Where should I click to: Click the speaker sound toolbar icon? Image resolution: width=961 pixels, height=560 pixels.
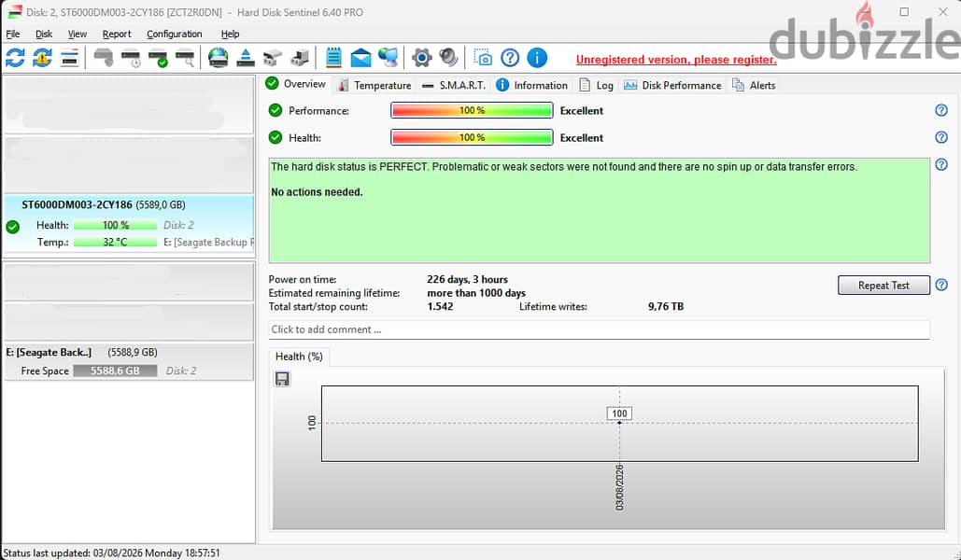(448, 58)
